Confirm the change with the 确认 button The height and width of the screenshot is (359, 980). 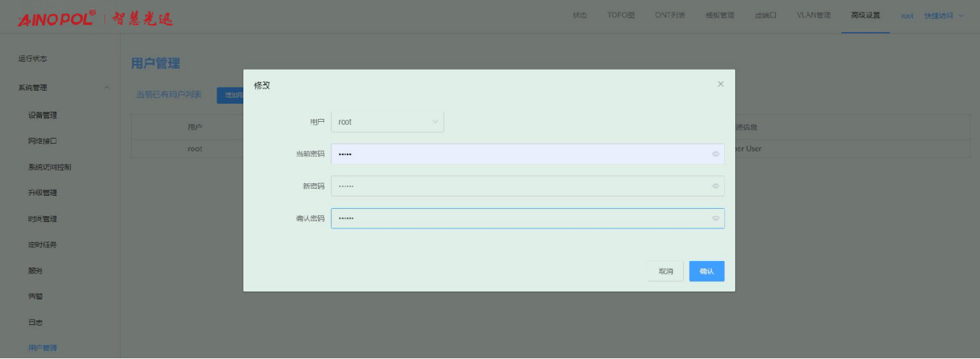coord(706,271)
